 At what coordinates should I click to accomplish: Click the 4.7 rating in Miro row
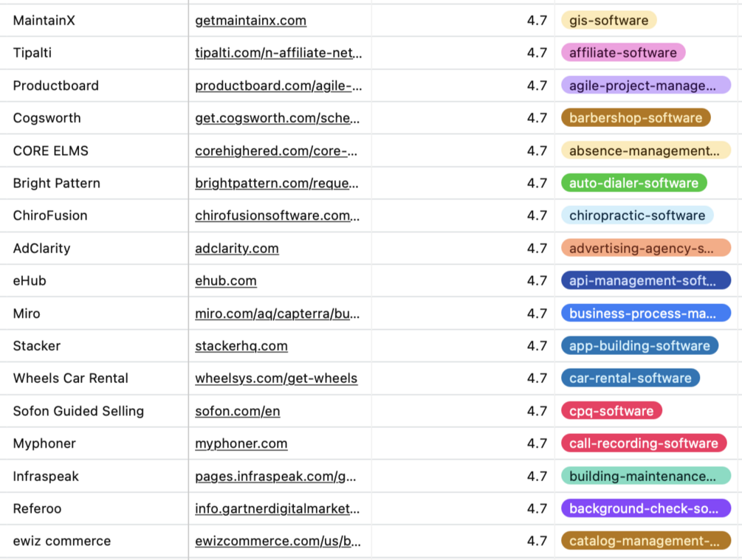tap(537, 314)
